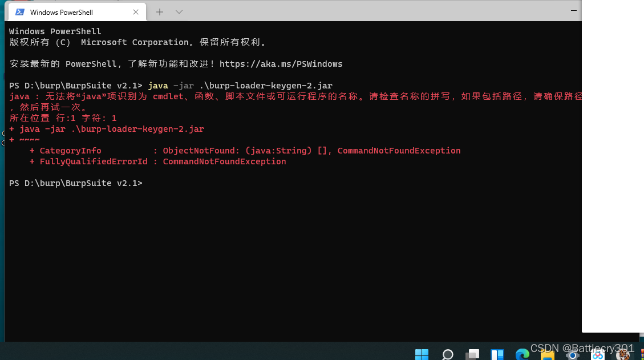Open the Settings gear on taskbar
Viewport: 644px width, 360px height.
(572, 355)
